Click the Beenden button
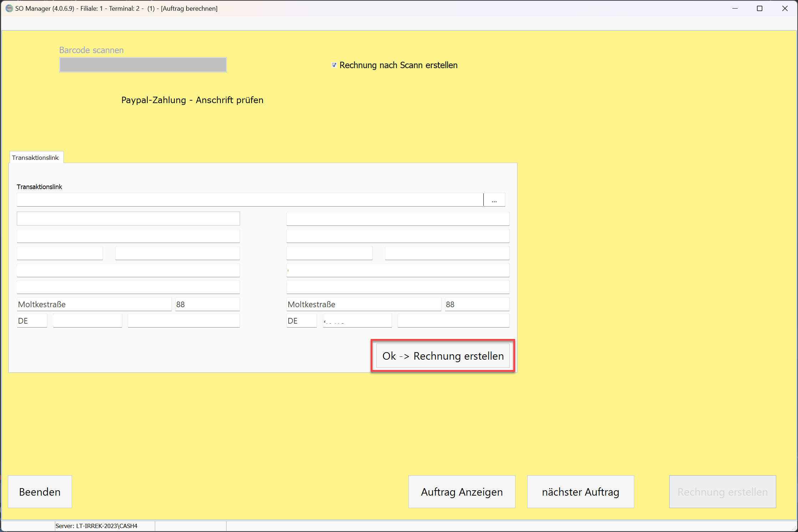Viewport: 798px width, 532px height. pyautogui.click(x=40, y=491)
